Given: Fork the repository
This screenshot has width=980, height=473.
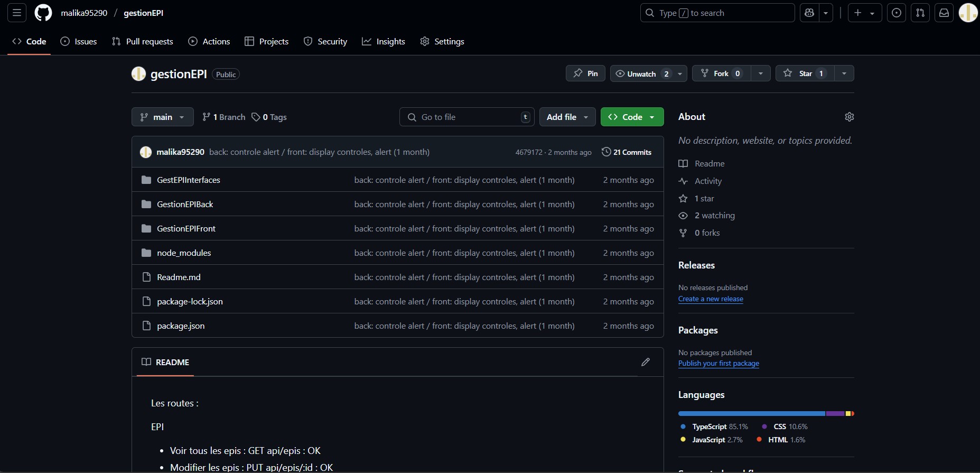Looking at the screenshot, I should (721, 73).
